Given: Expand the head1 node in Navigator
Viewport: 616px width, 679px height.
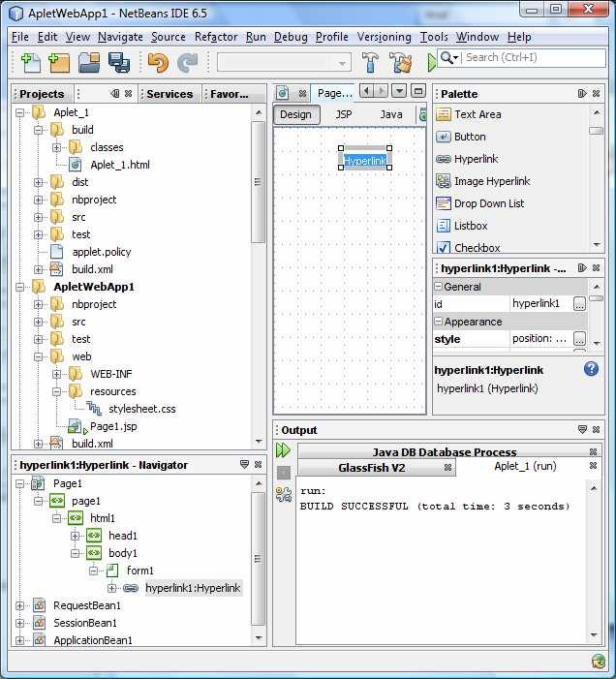Looking at the screenshot, I should coord(75,536).
